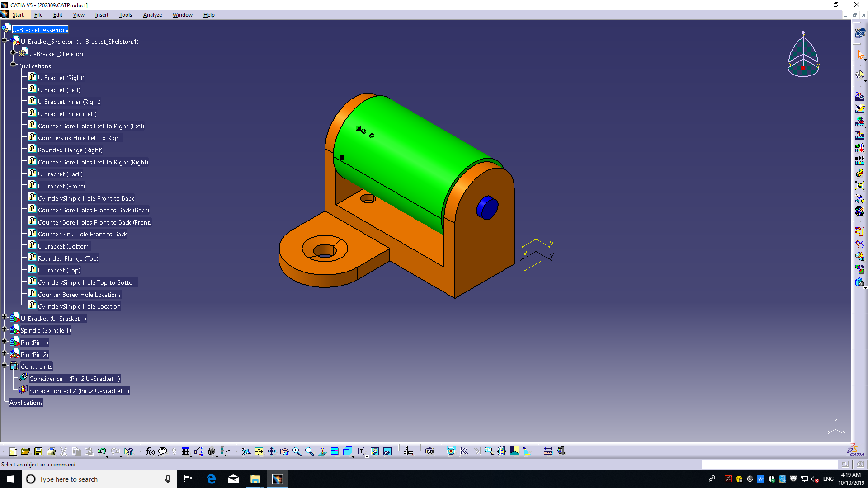Expand the Pin (Pin.1) node
The image size is (868, 488).
tap(5, 341)
